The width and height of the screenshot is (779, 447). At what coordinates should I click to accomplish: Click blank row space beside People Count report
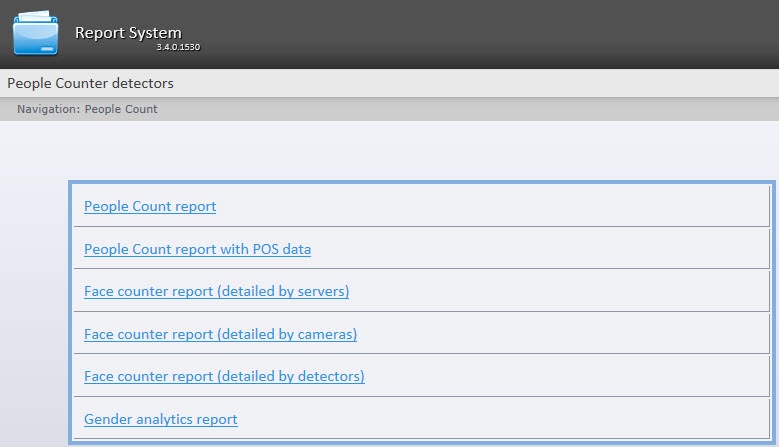(x=500, y=206)
